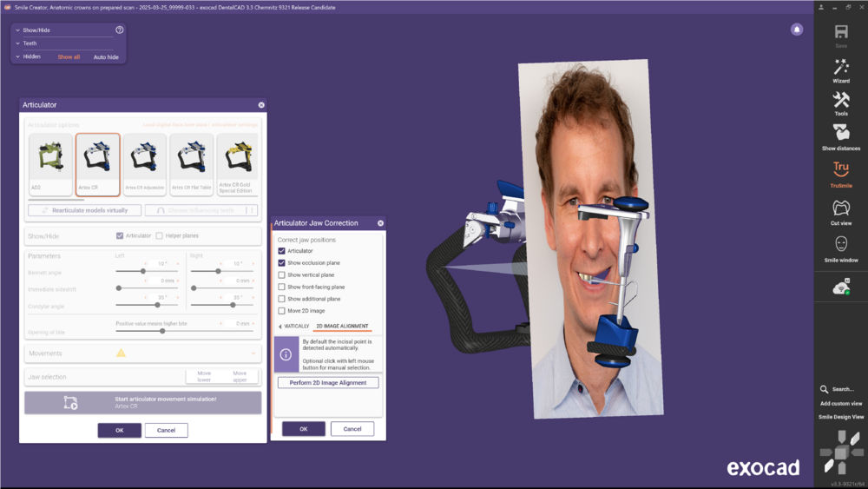
Task: Click Smile Design View in sidebar
Action: click(841, 417)
